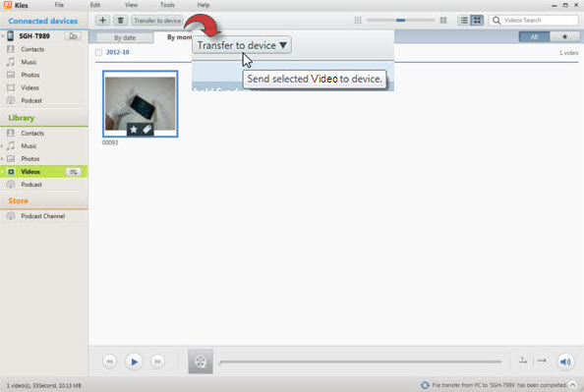
Task: Tag video 00093 using the tag icon
Action: 146,129
